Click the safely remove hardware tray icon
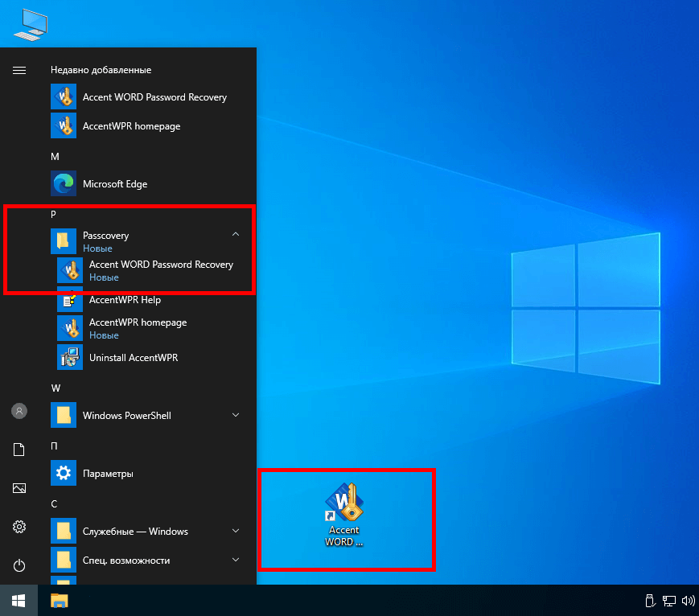 click(650, 601)
